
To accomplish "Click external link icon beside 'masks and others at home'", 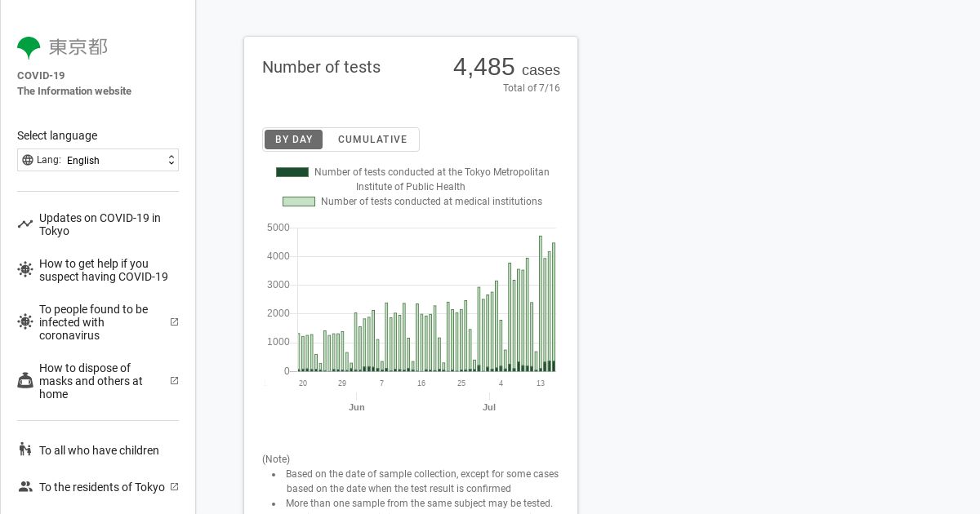I will point(174,381).
